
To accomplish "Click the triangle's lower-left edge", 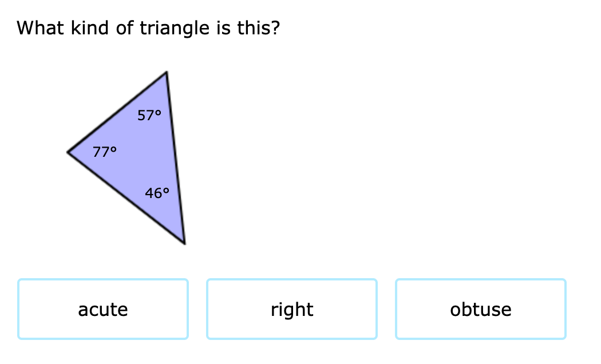I will pyautogui.click(x=126, y=197).
